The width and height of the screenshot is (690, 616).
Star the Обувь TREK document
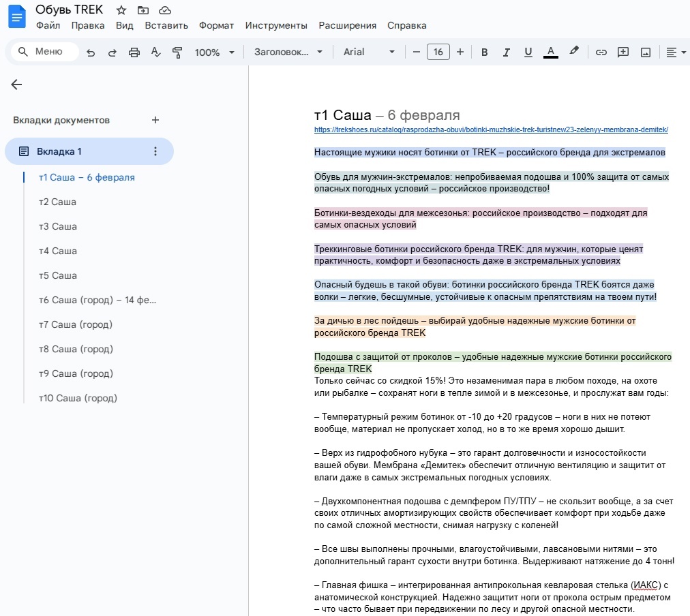point(121,10)
